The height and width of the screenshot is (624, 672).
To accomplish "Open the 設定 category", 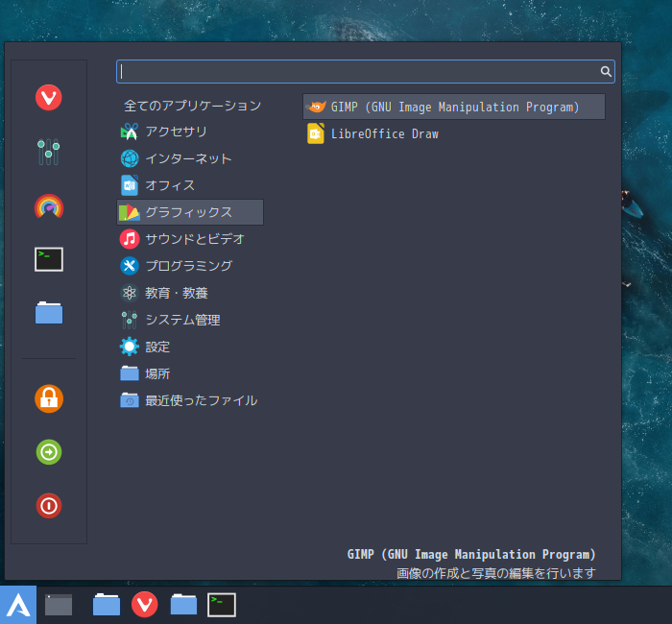I will 190,347.
